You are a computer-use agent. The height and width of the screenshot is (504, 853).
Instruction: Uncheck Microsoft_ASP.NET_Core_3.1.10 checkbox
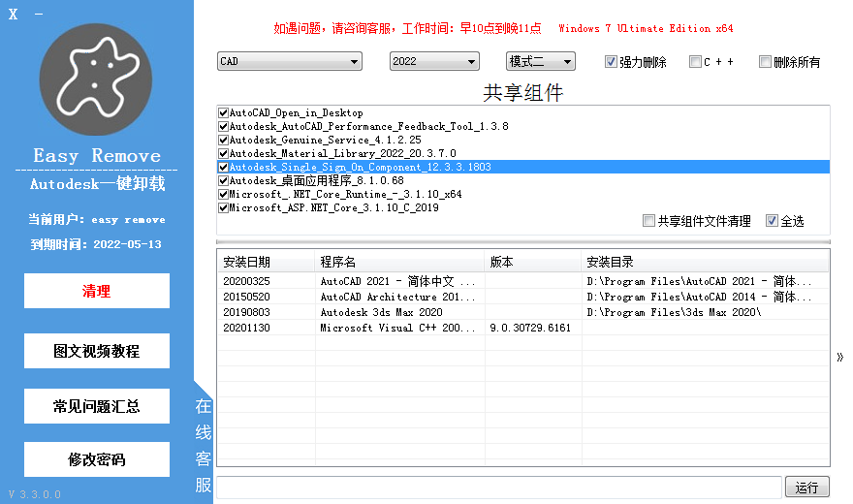tap(223, 207)
